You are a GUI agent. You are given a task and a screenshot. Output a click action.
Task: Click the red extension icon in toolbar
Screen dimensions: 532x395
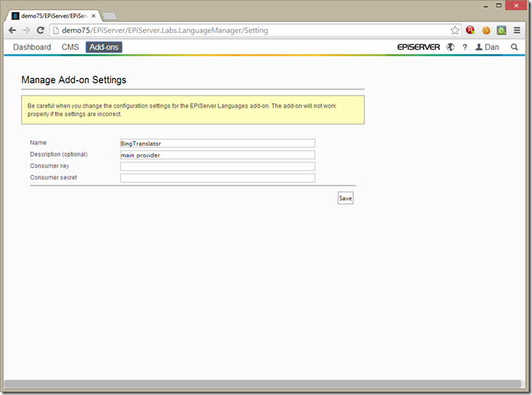(x=470, y=31)
